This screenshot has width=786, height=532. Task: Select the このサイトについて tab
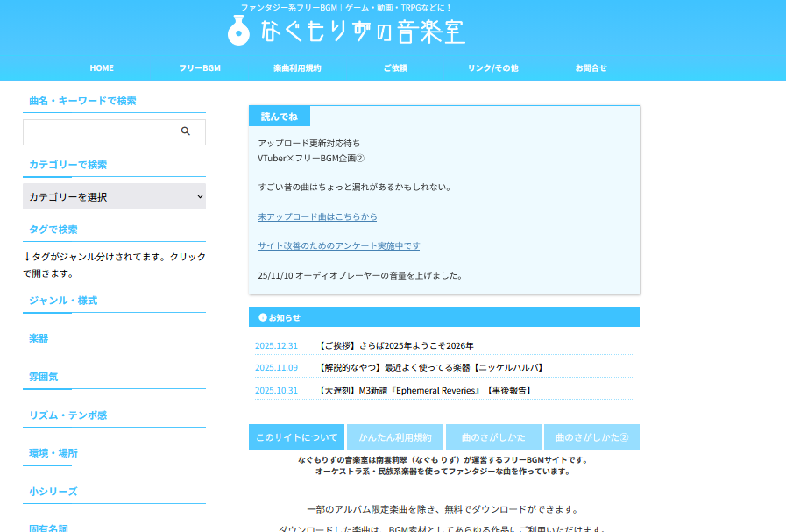(297, 437)
